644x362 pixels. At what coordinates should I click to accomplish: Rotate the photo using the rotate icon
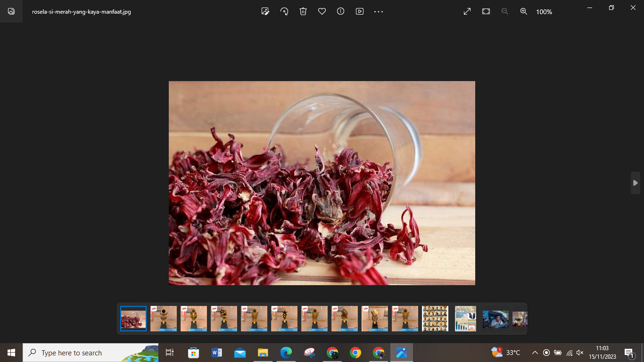tap(284, 11)
